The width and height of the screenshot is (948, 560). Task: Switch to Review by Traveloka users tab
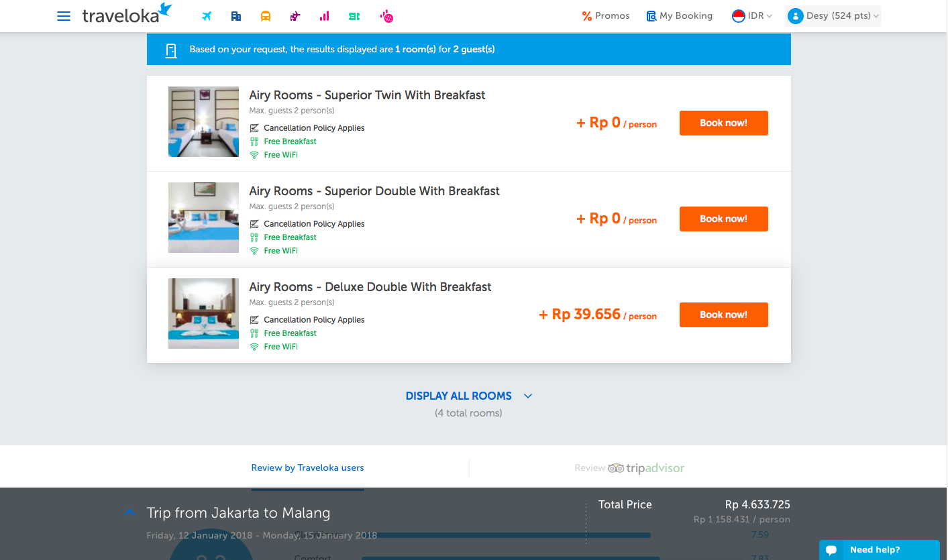click(308, 467)
